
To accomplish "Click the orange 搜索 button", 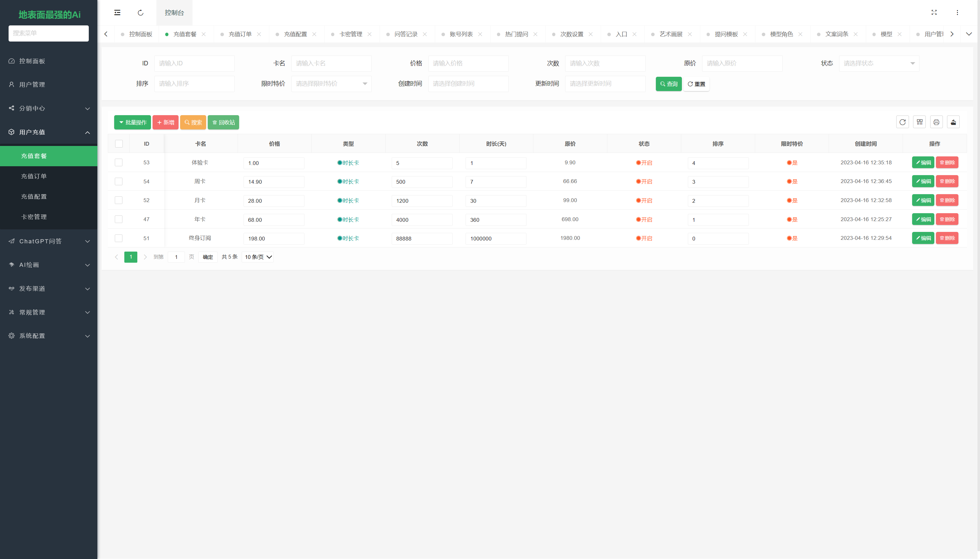I will (193, 122).
